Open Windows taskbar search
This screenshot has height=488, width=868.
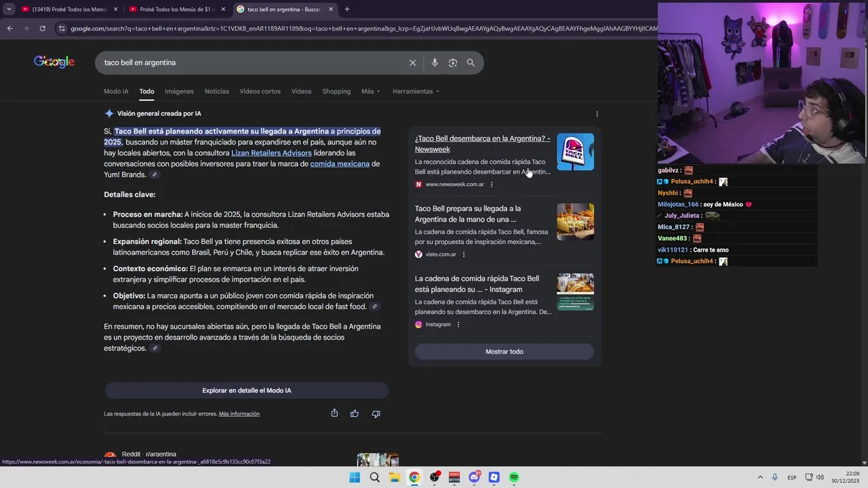coord(374,477)
